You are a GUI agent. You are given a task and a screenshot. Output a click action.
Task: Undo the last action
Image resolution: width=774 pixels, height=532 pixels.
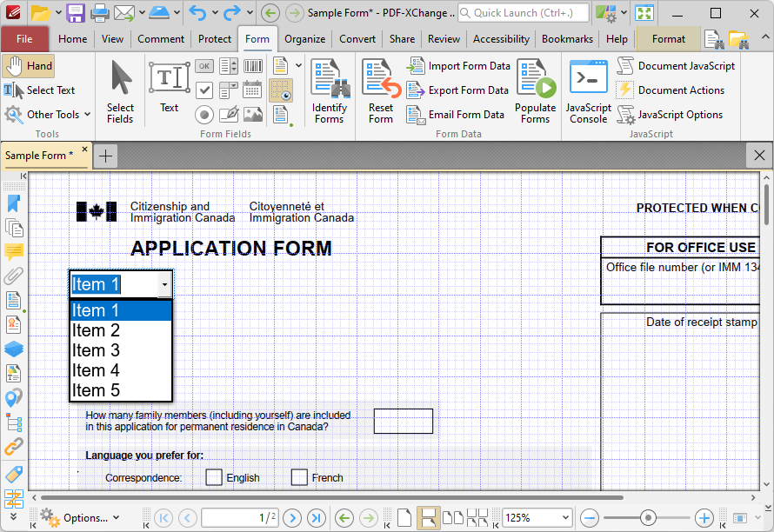click(197, 13)
